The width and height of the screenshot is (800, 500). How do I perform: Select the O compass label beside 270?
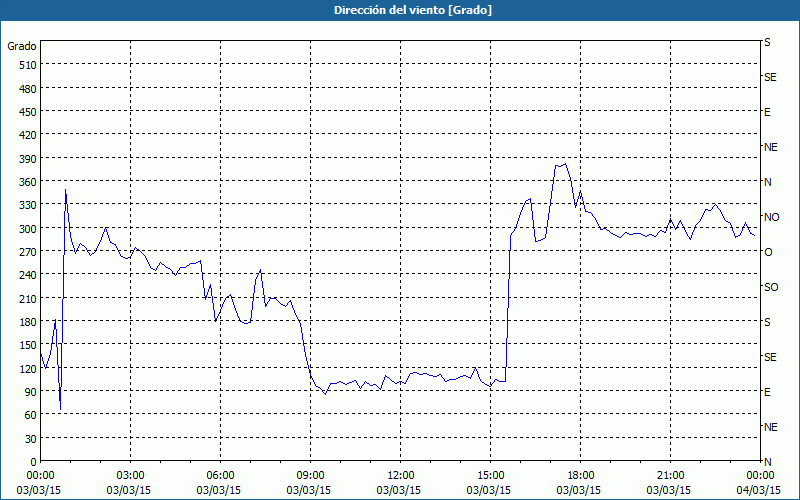click(x=768, y=252)
